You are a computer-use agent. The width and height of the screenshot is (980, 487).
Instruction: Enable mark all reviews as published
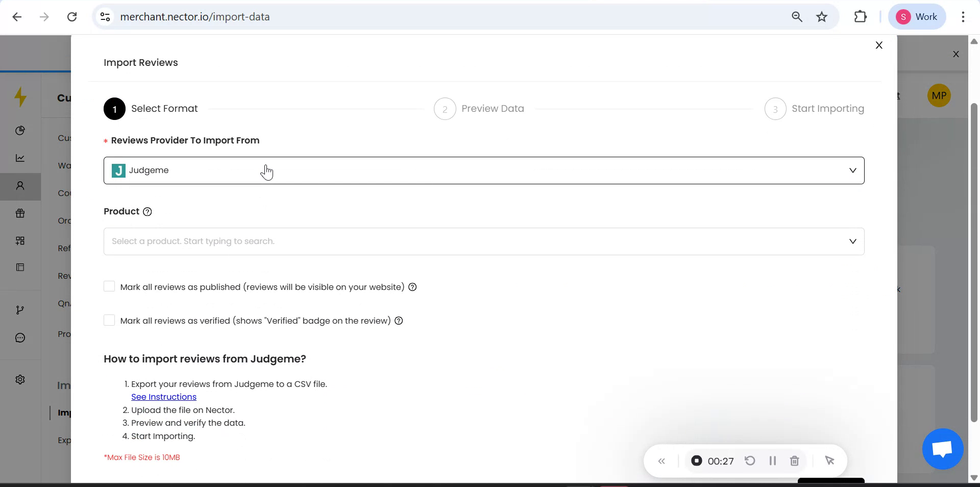pos(109,287)
